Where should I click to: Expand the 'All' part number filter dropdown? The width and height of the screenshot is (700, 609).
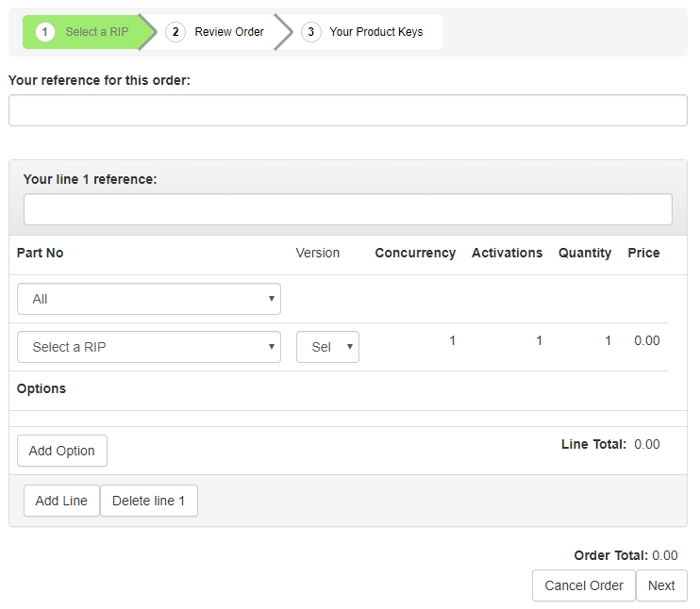(149, 299)
